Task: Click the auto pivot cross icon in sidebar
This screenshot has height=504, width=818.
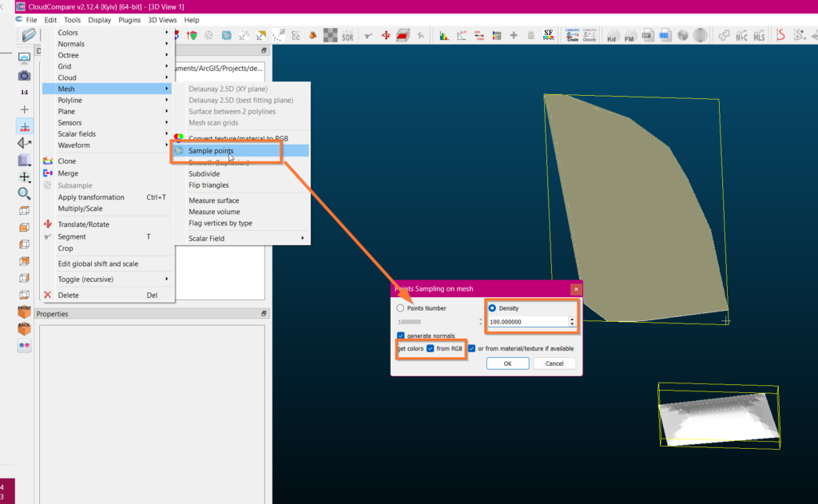Action: (25, 127)
